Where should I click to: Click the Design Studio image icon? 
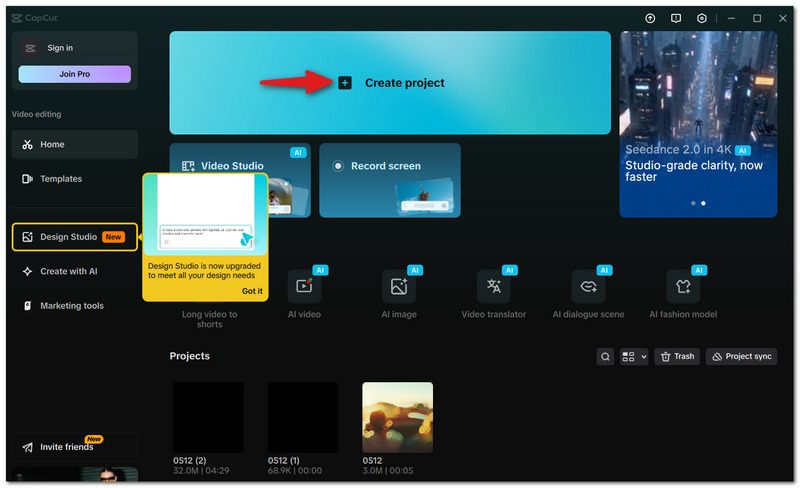click(28, 237)
